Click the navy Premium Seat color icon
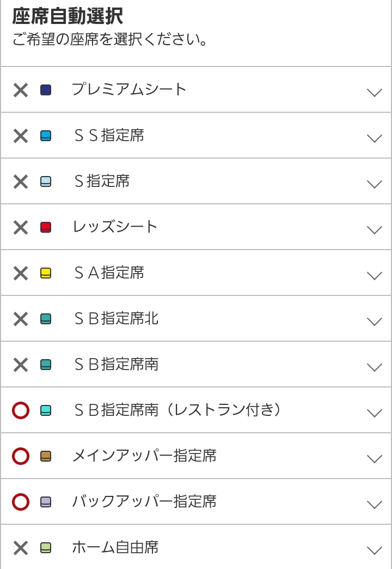Viewport: 392px width, 569px height. 46,90
